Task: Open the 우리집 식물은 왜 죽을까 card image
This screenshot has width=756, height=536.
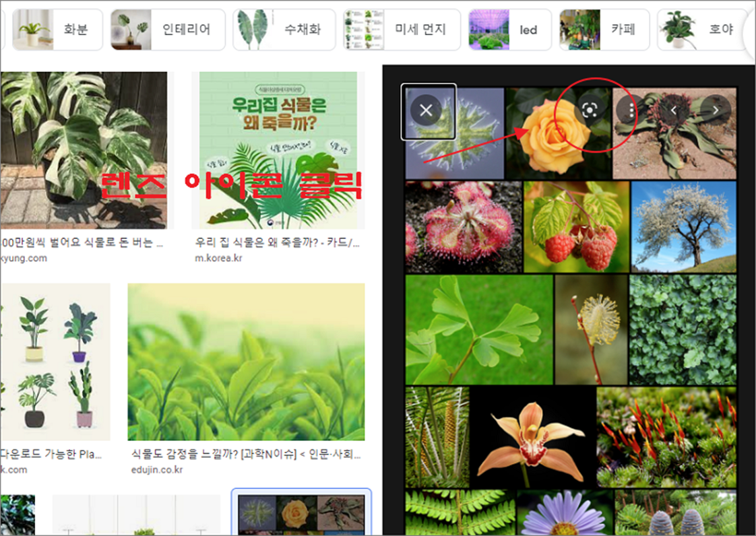Action: click(x=278, y=150)
